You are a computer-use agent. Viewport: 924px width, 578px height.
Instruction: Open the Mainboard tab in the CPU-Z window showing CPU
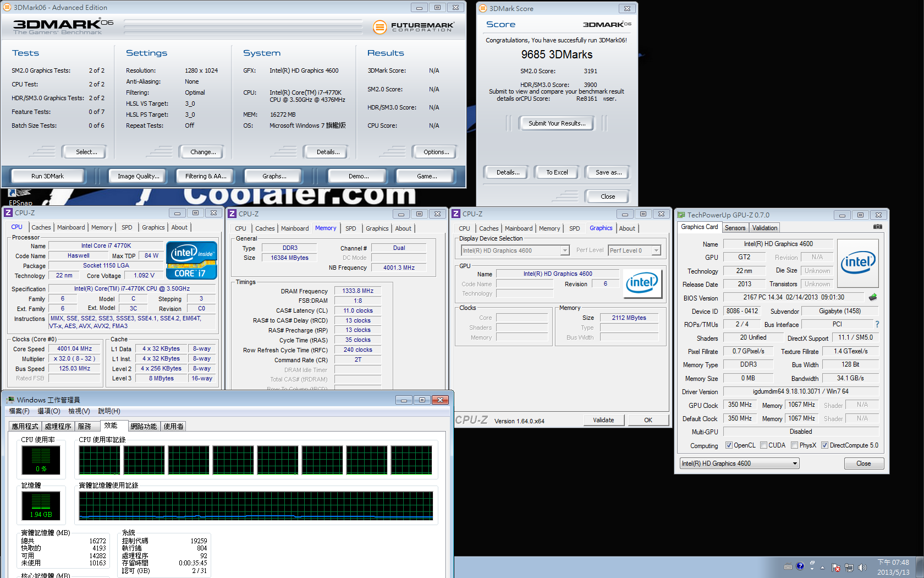point(71,227)
